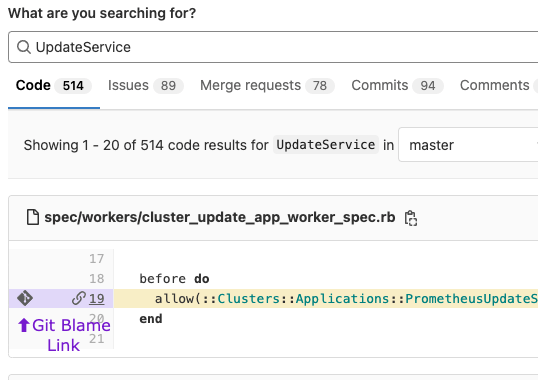
Task: Click line number 18
Action: pyautogui.click(x=96, y=278)
